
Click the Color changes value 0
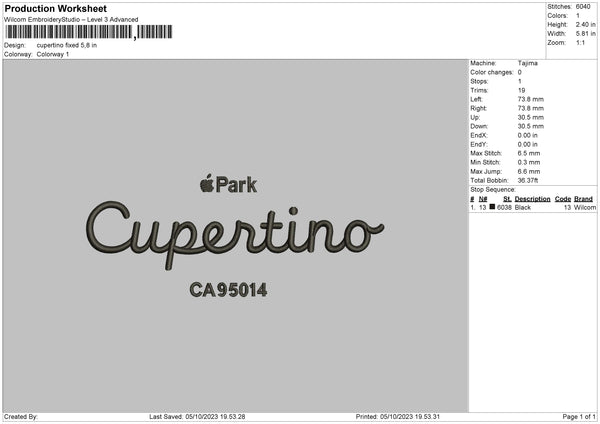(520, 72)
